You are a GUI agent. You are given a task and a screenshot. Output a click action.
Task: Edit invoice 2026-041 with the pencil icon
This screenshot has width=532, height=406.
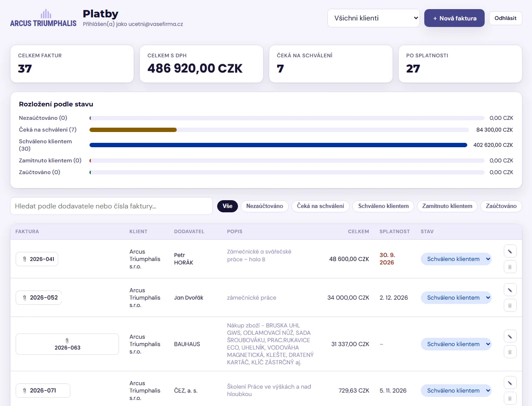point(510,251)
